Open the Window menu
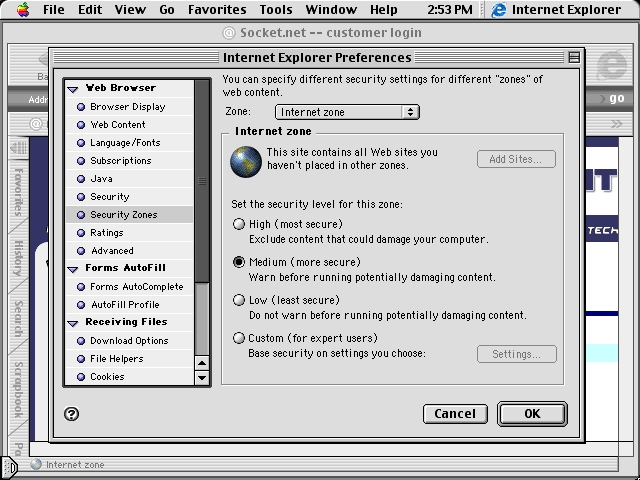This screenshot has width=640, height=480. pos(331,9)
